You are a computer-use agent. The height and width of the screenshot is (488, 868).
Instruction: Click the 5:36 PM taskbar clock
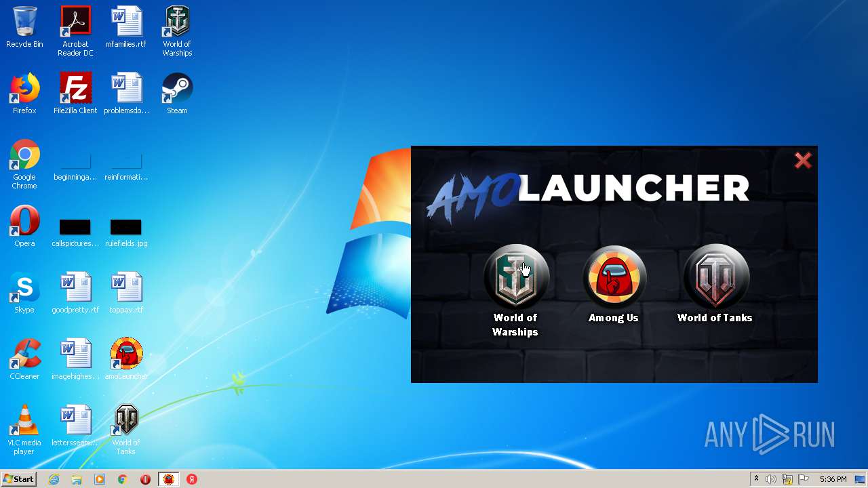click(833, 479)
